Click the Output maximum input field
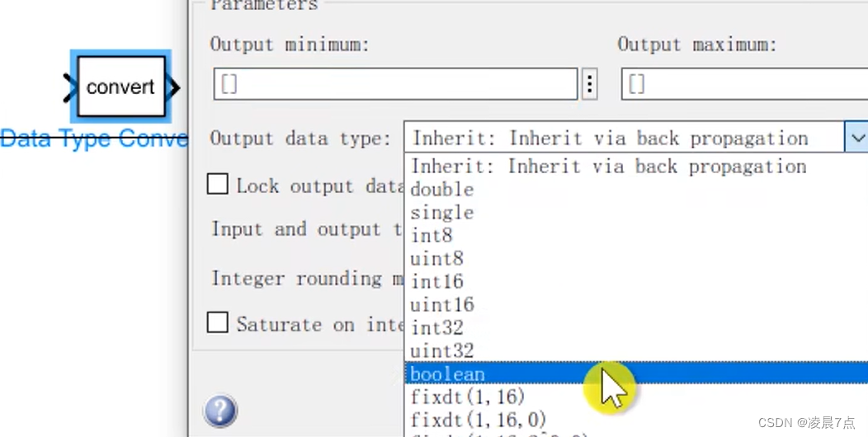The image size is (868, 437). click(744, 84)
